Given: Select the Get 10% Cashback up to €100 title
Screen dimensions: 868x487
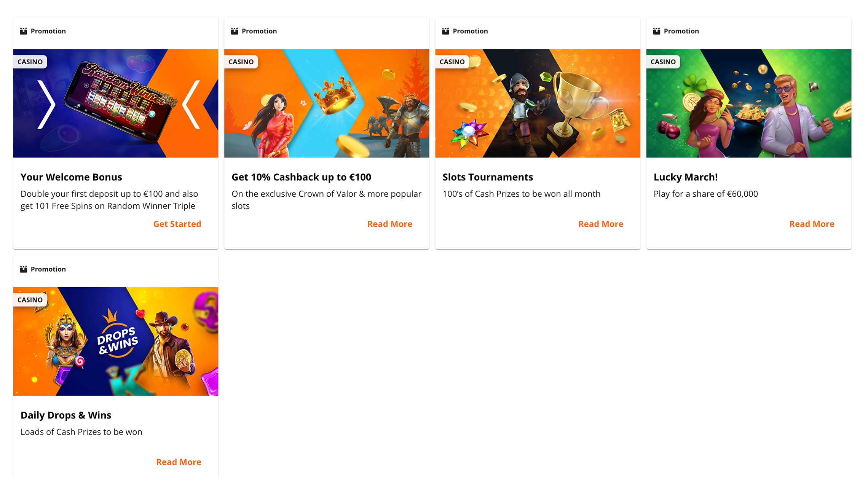Looking at the screenshot, I should click(x=301, y=177).
